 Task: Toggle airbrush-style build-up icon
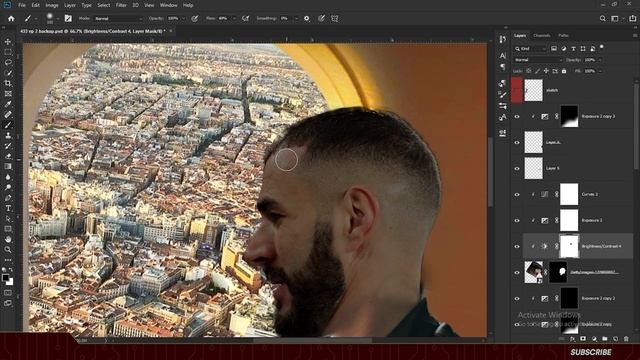[246, 18]
